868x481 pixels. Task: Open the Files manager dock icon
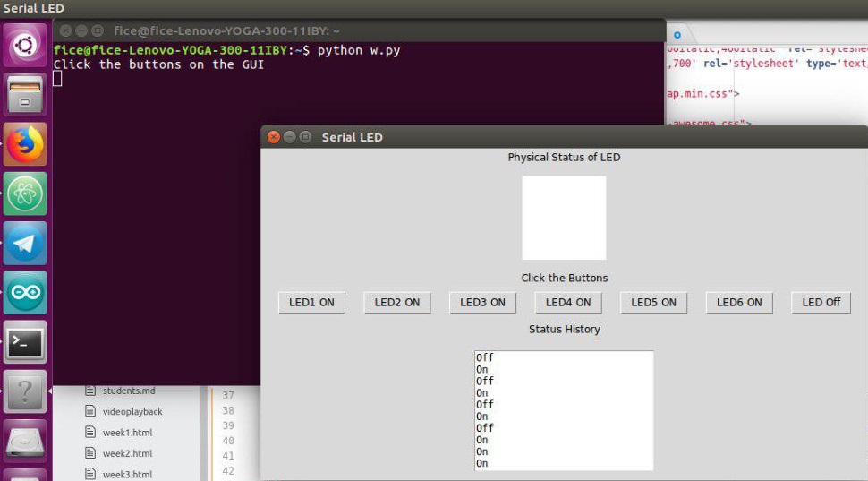(25, 95)
